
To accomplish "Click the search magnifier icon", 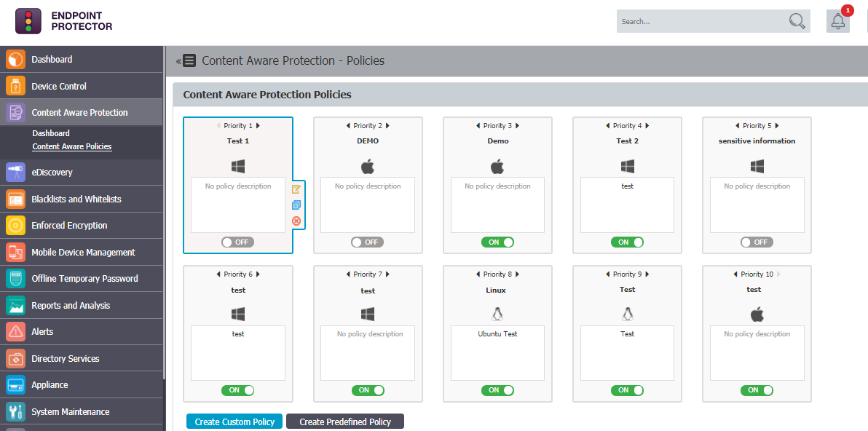I will point(797,21).
